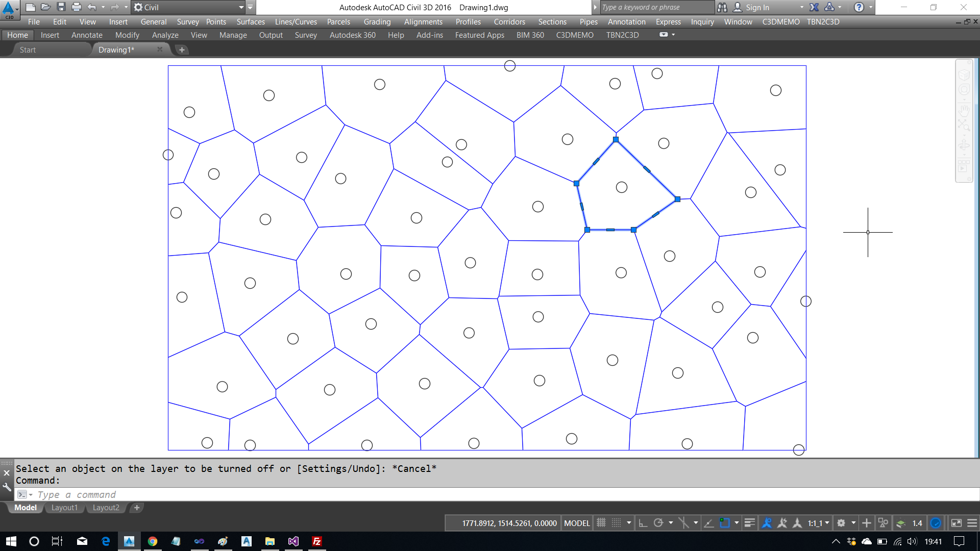Open the customization hamburger icon in status bar
The width and height of the screenshot is (980, 551).
[972, 523]
